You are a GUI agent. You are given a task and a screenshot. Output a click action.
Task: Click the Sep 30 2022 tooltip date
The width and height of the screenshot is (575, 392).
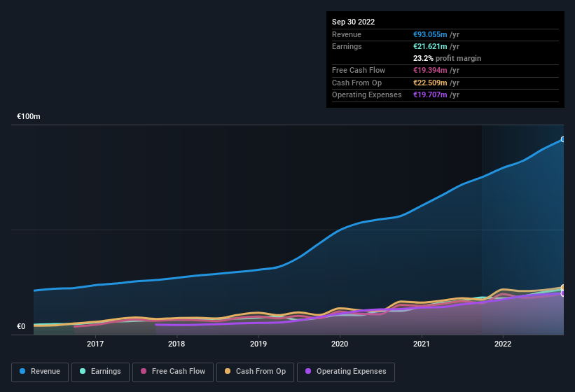click(x=353, y=22)
